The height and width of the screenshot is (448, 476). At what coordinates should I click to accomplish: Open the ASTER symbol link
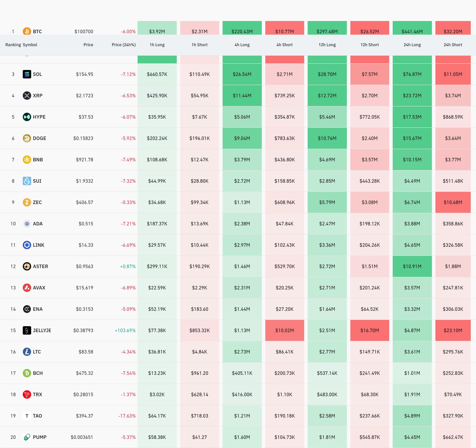(40, 266)
